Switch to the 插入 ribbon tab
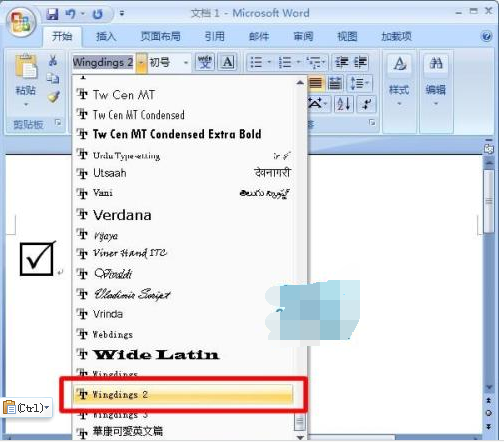Image resolution: width=504 pixels, height=442 pixels. 106,36
